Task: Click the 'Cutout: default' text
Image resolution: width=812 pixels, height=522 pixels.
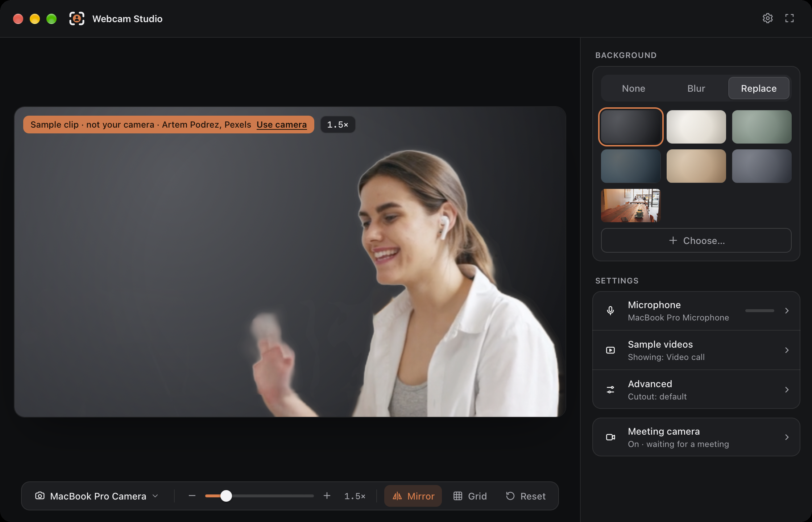Action: (x=657, y=397)
